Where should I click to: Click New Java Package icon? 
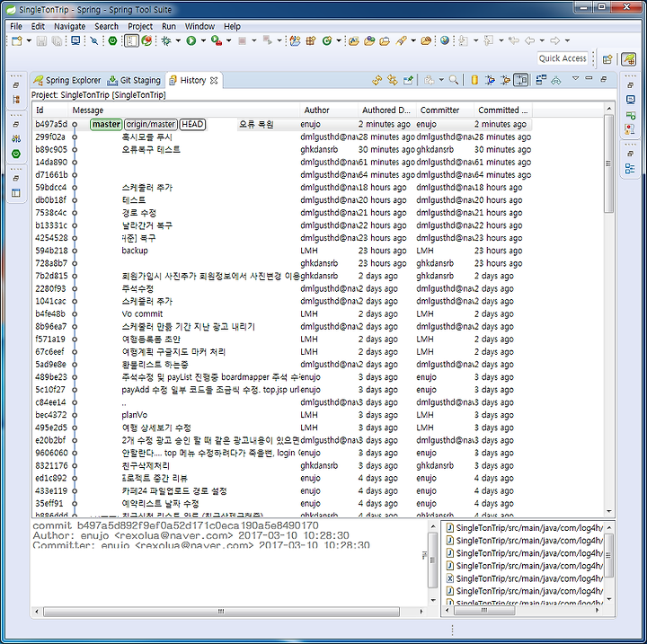click(x=311, y=40)
